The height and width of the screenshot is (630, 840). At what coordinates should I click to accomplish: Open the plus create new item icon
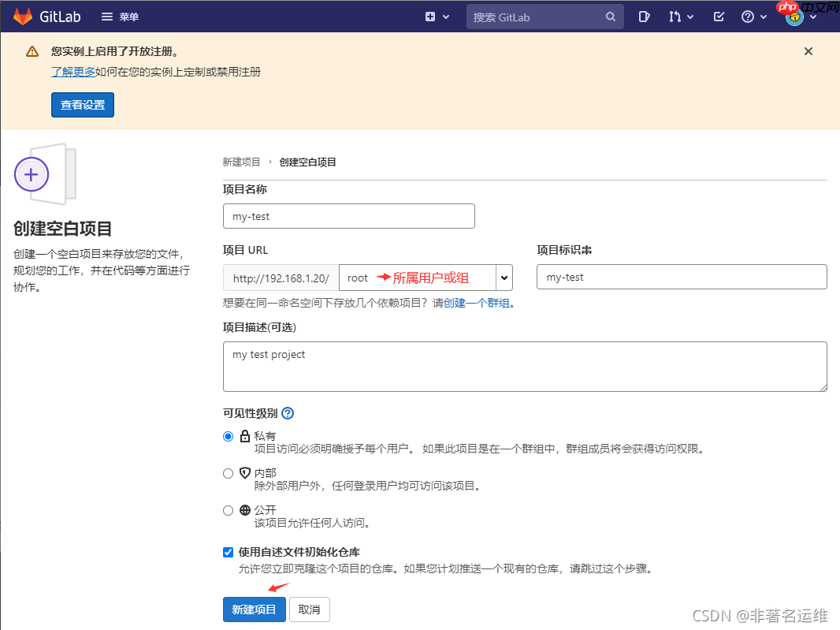[x=431, y=16]
